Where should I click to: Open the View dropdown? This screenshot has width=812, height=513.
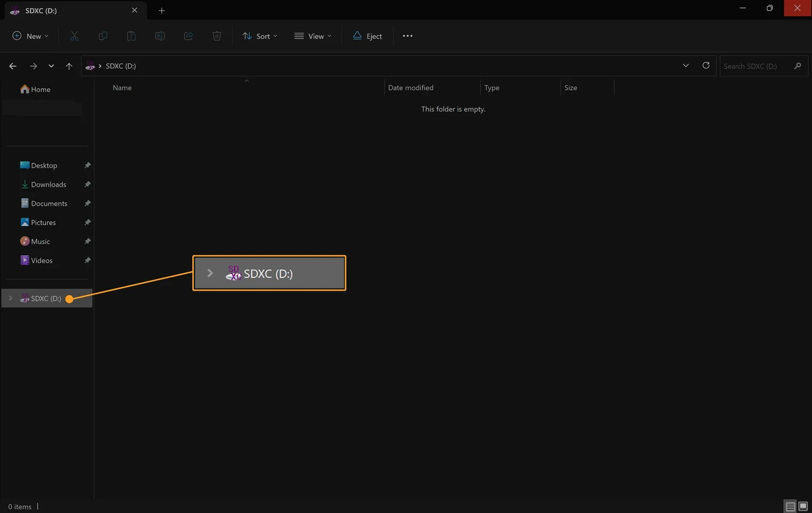pos(313,36)
